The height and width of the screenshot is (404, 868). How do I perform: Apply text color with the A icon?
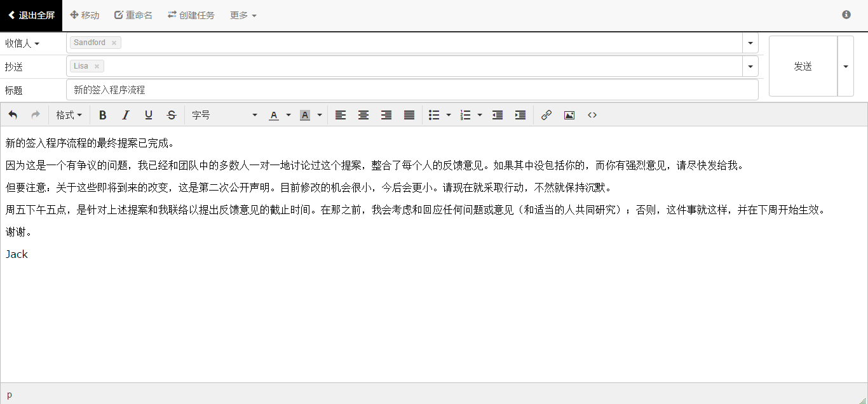[274, 115]
